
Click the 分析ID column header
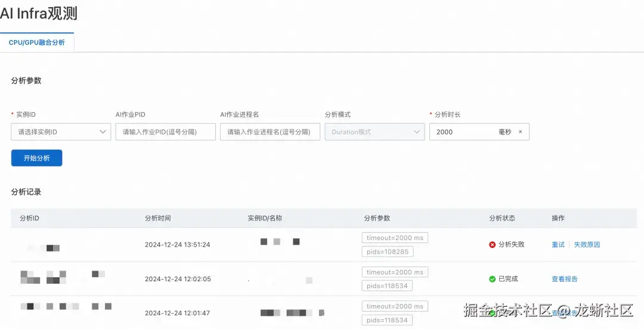click(30, 218)
